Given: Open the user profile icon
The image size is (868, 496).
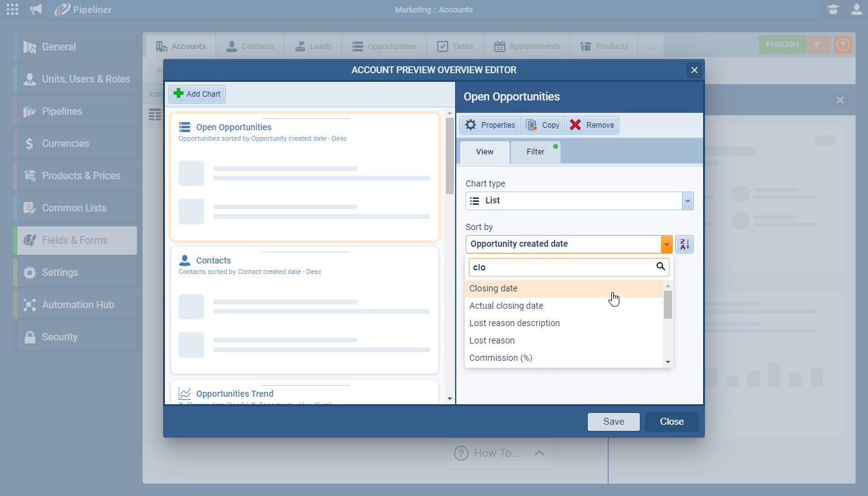Looking at the screenshot, I should (x=856, y=9).
